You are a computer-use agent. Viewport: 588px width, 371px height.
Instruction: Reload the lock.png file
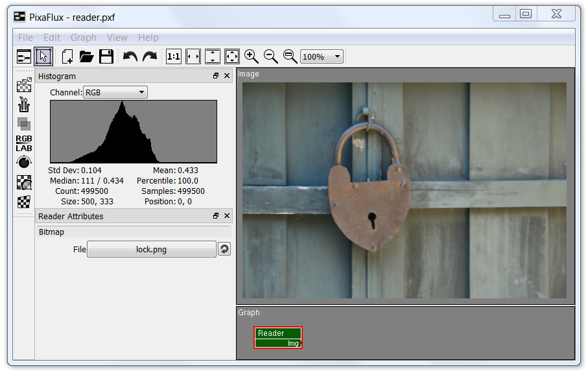click(224, 249)
